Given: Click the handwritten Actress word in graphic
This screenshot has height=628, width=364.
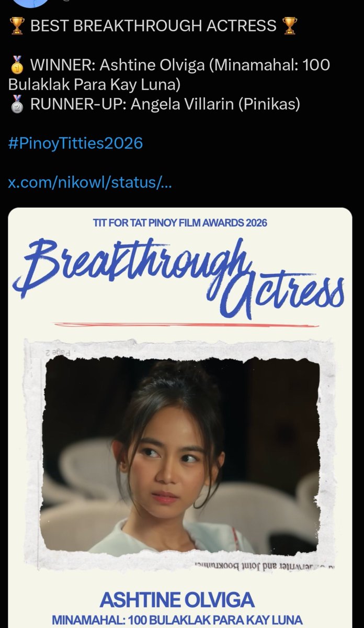Looking at the screenshot, I should click(x=286, y=294).
